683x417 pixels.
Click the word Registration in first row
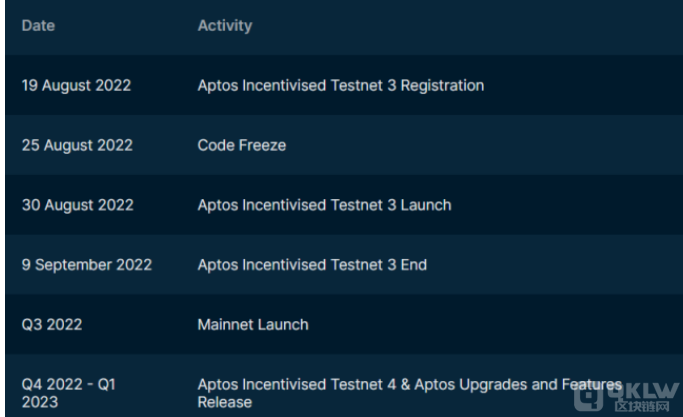442,85
